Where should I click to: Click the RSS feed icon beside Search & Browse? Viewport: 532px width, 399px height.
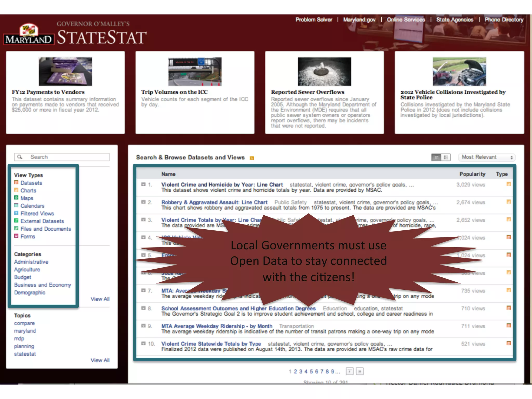click(252, 158)
